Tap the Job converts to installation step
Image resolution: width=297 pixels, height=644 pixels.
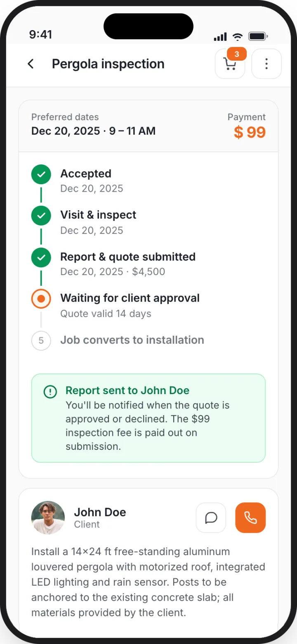tap(132, 340)
